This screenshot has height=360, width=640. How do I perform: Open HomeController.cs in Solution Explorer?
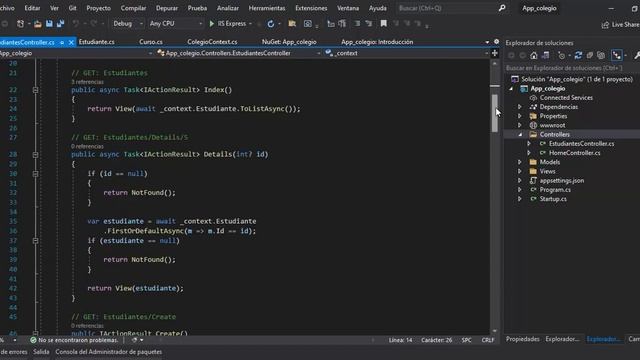pos(575,153)
